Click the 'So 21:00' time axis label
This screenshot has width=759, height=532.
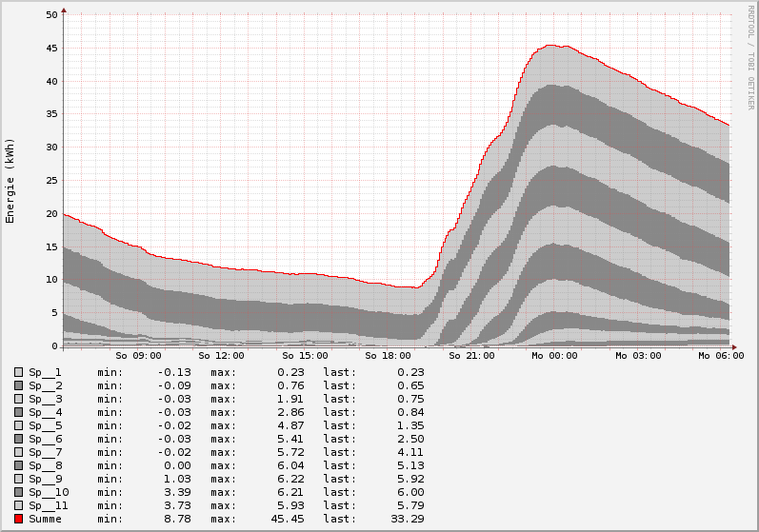click(472, 356)
